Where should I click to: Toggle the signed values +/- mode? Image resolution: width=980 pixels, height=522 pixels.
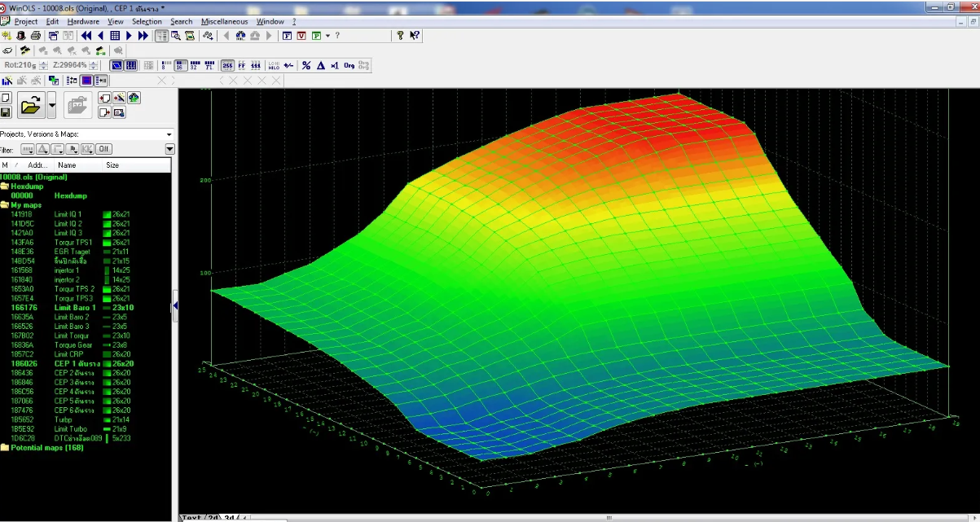[288, 65]
